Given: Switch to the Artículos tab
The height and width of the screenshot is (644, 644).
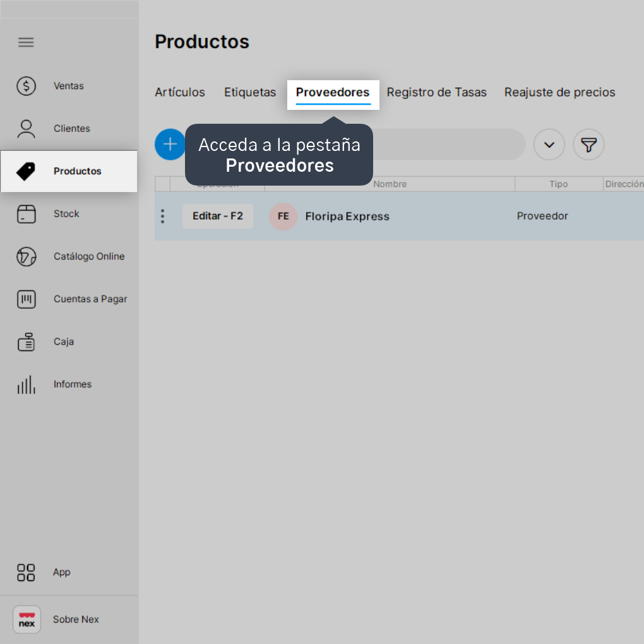Looking at the screenshot, I should pos(180,92).
